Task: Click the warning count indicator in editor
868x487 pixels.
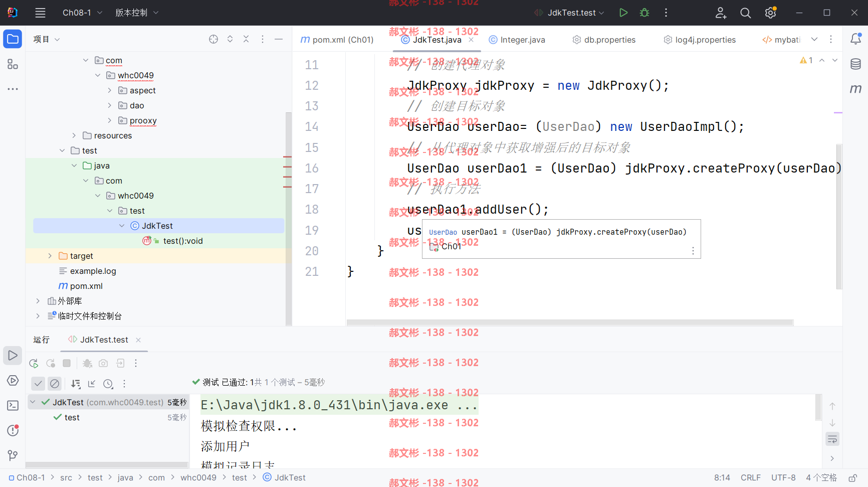Action: pos(806,60)
